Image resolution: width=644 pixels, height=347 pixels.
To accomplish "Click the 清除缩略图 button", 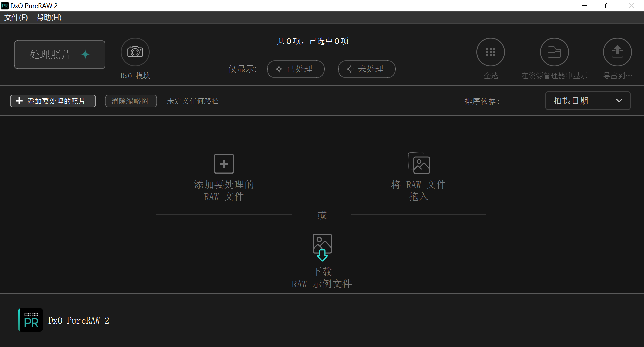I will [131, 101].
